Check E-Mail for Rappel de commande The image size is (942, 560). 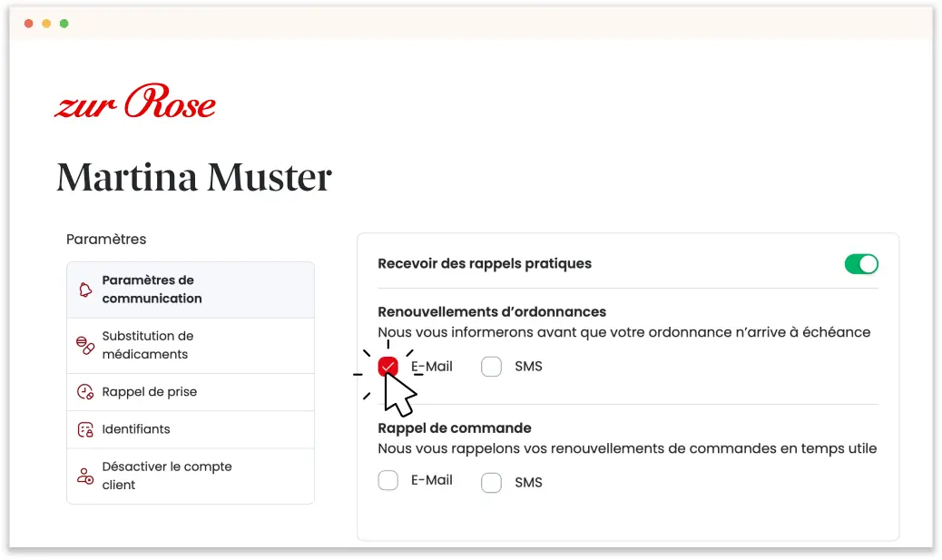point(388,480)
